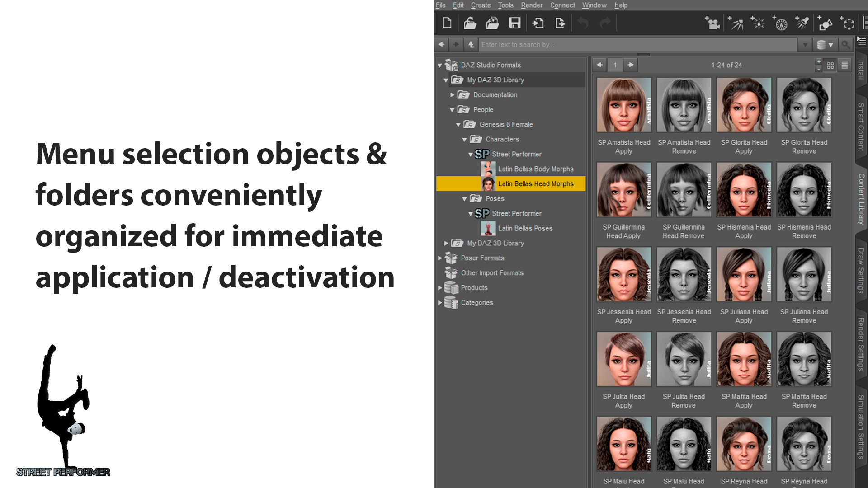Click the magnifier search icon
The height and width of the screenshot is (488, 868).
pos(845,44)
